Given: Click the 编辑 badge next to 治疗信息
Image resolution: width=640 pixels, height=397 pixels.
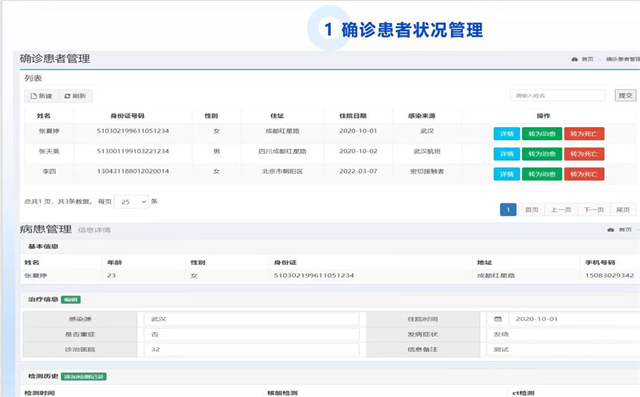Looking at the screenshot, I should pyautogui.click(x=71, y=299).
